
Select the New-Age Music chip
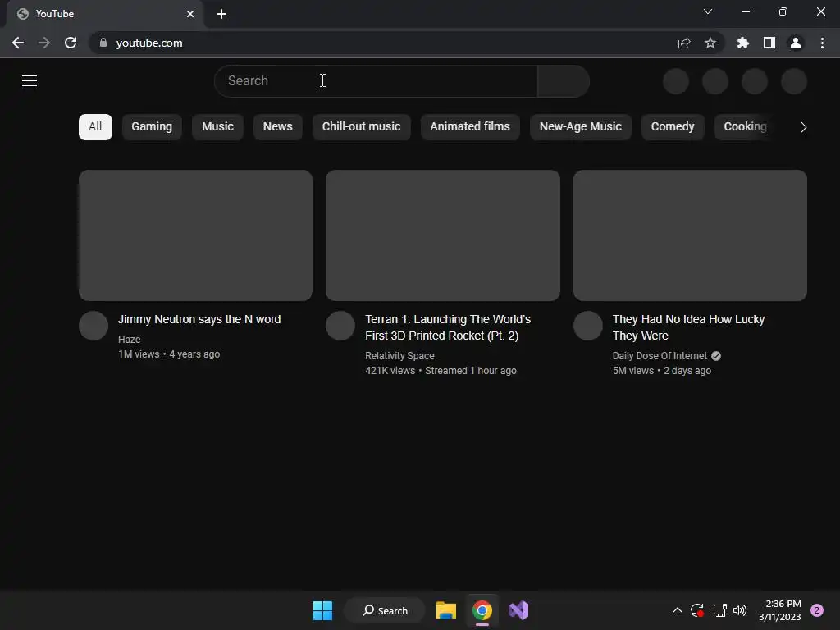tap(580, 127)
